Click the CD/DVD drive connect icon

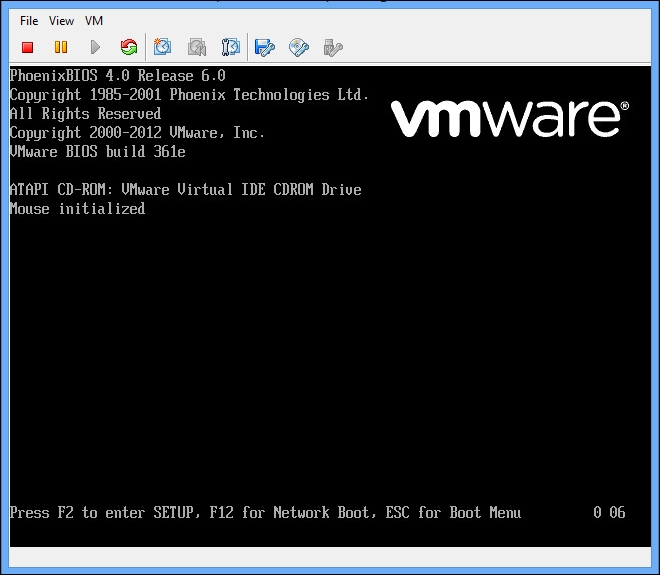point(299,48)
